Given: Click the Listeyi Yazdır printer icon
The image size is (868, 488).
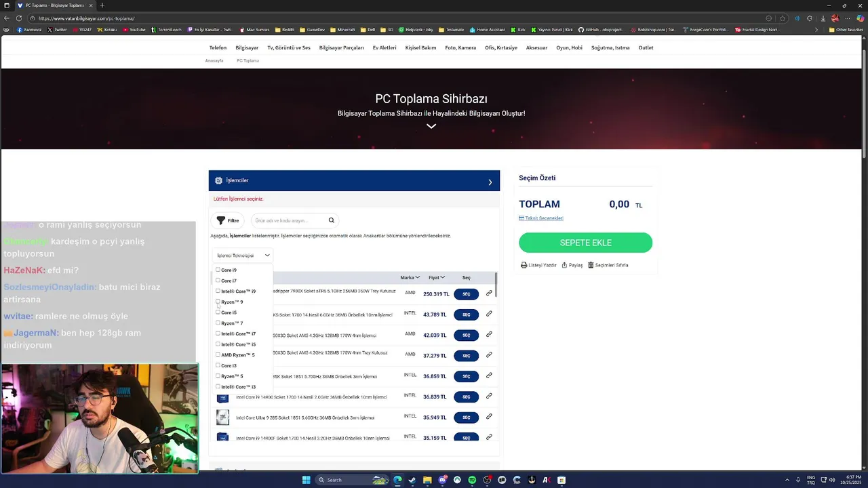Looking at the screenshot, I should tap(524, 265).
